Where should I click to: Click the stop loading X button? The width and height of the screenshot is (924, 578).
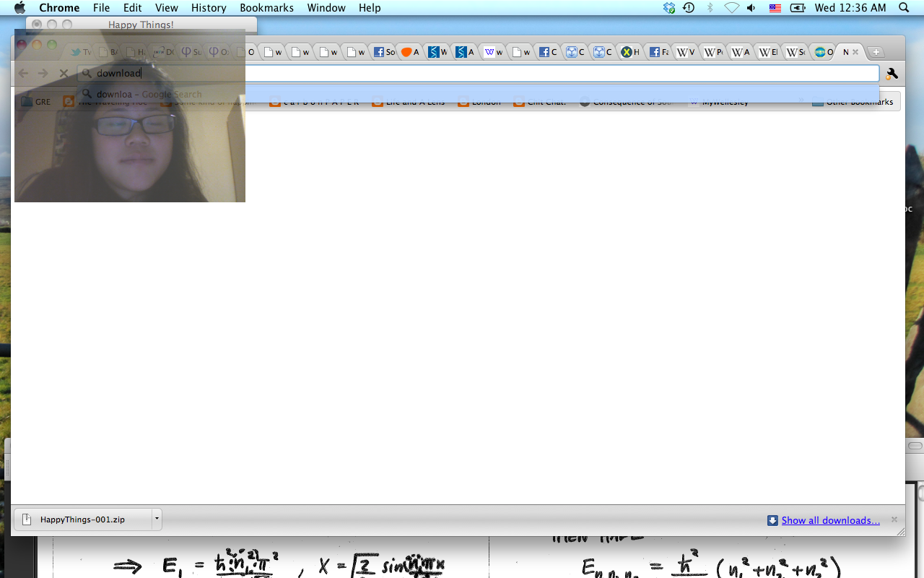point(64,73)
